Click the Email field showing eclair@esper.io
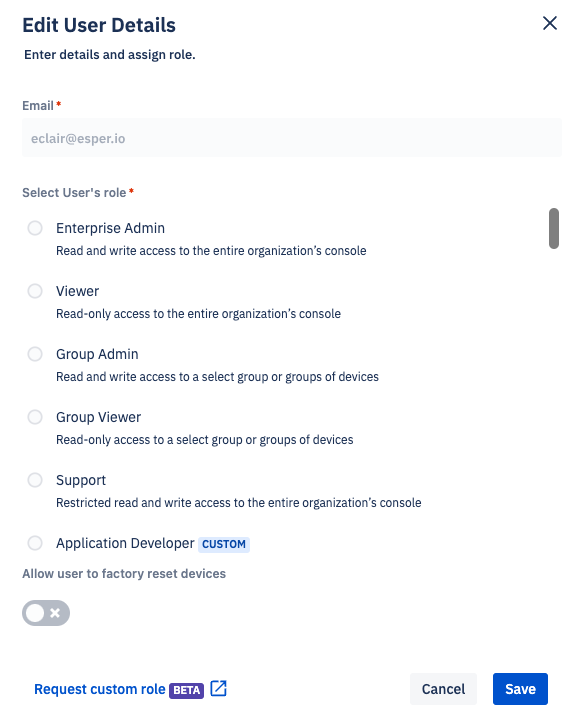This screenshot has width=582, height=711. pyautogui.click(x=292, y=138)
